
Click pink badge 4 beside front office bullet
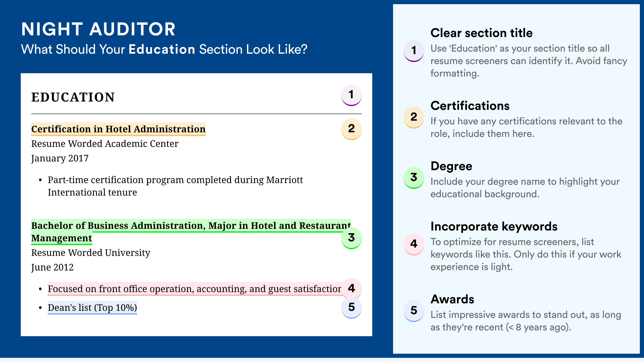tap(351, 288)
